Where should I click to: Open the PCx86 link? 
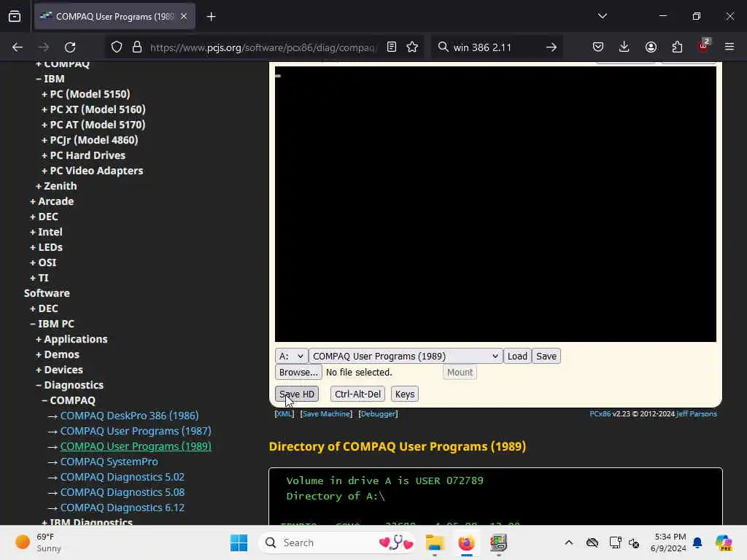click(600, 414)
